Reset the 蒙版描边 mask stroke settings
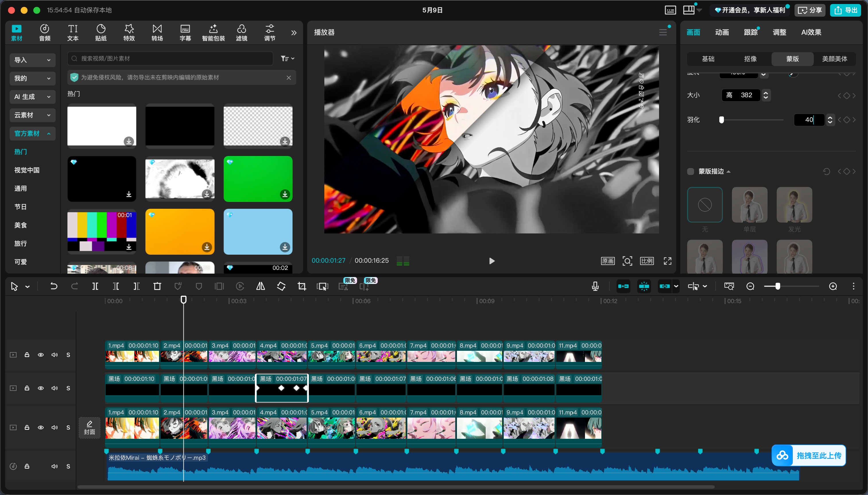868x495 pixels. [x=826, y=171]
